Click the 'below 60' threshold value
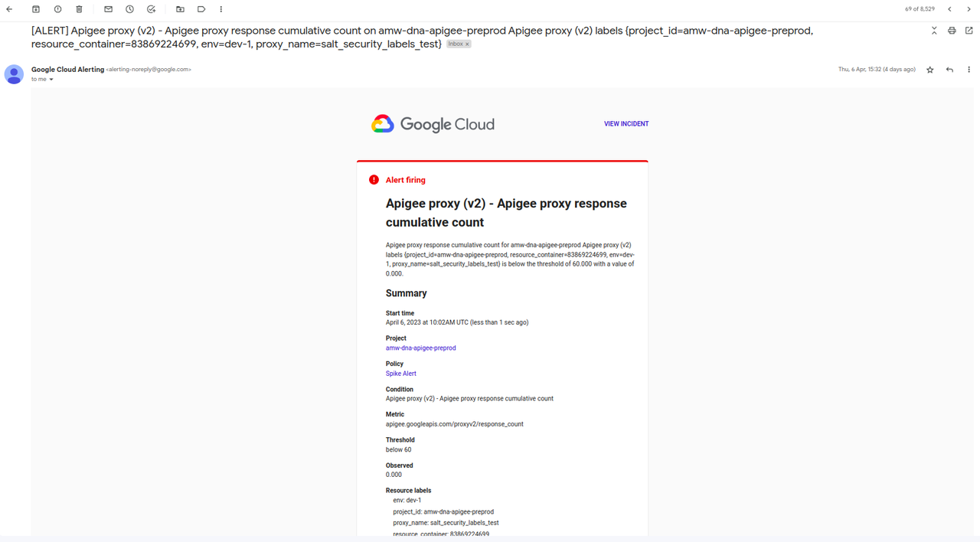Image resolution: width=980 pixels, height=542 pixels. click(x=398, y=449)
